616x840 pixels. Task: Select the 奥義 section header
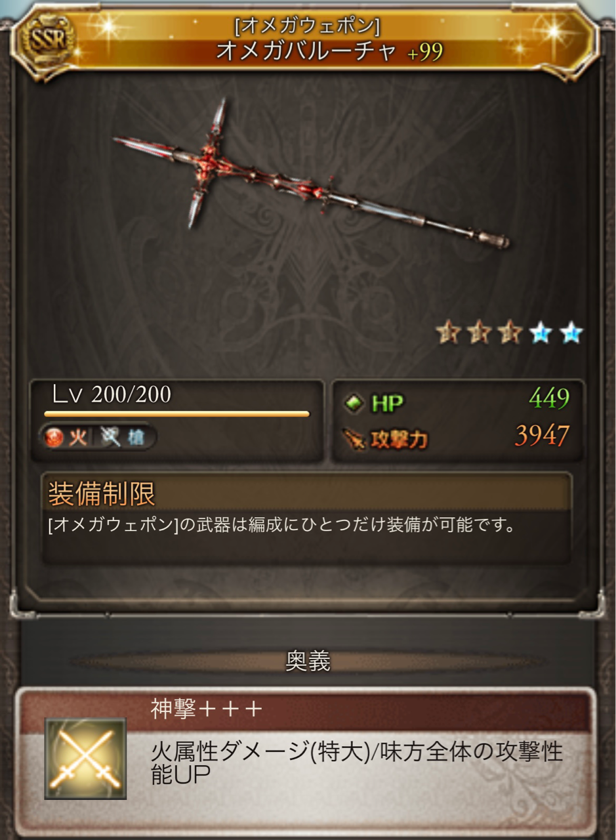click(x=308, y=661)
